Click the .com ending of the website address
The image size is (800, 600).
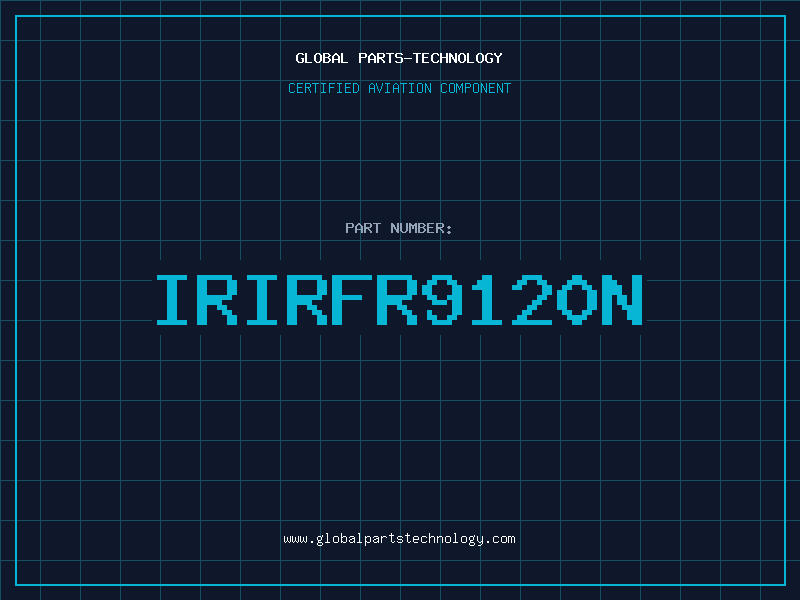coord(501,539)
